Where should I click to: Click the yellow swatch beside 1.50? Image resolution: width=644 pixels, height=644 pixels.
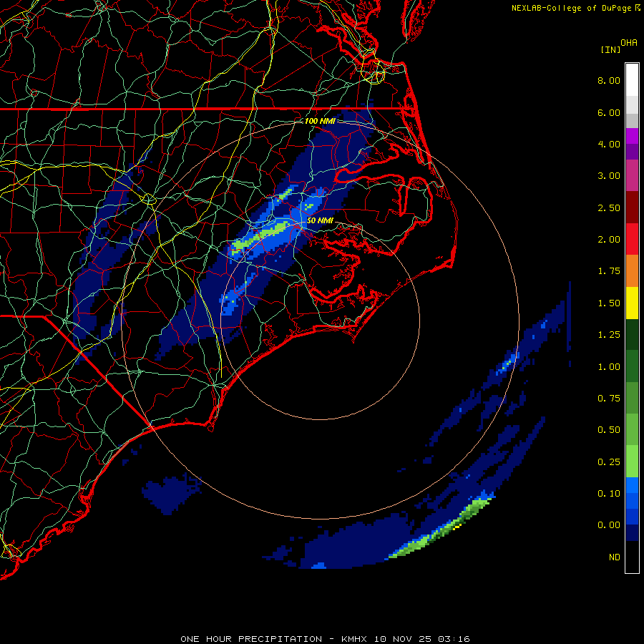632,303
